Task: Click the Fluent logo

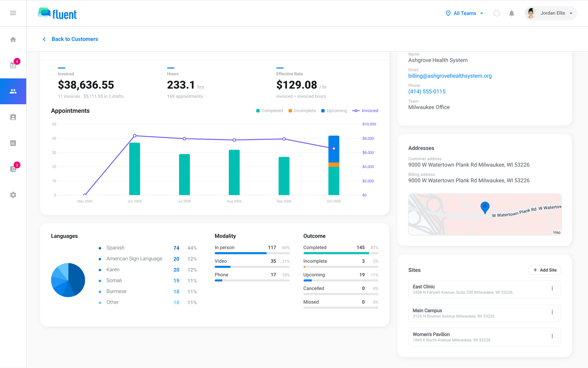Action: tap(57, 14)
